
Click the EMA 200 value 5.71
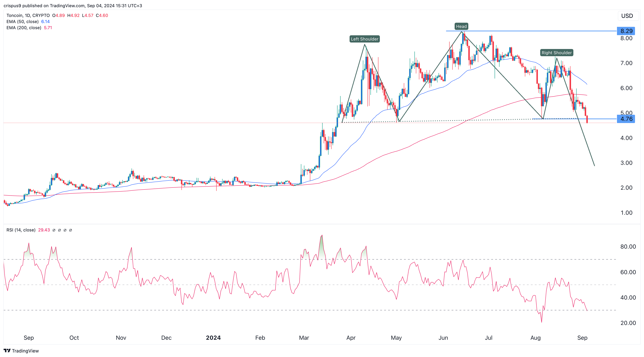(x=48, y=28)
